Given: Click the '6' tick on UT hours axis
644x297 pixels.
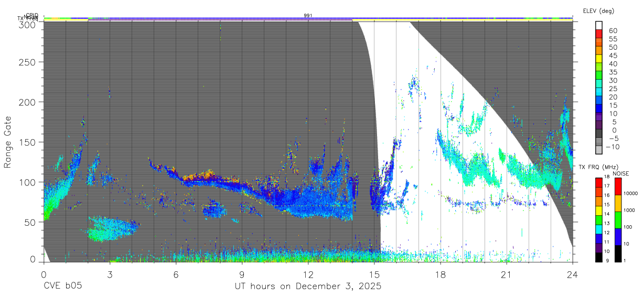Looking at the screenshot, I should click(x=176, y=274).
